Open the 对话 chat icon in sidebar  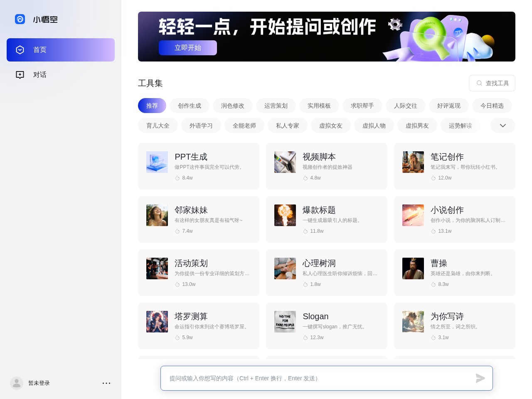pos(20,74)
